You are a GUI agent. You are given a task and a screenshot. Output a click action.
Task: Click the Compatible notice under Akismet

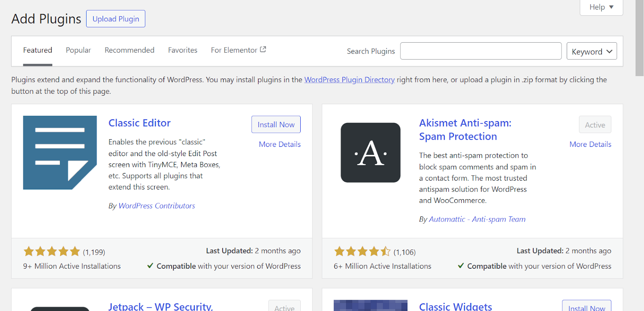535,266
